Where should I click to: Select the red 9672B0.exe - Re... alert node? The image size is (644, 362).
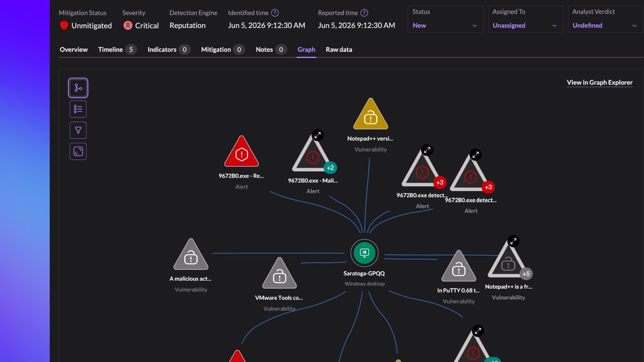pyautogui.click(x=241, y=152)
